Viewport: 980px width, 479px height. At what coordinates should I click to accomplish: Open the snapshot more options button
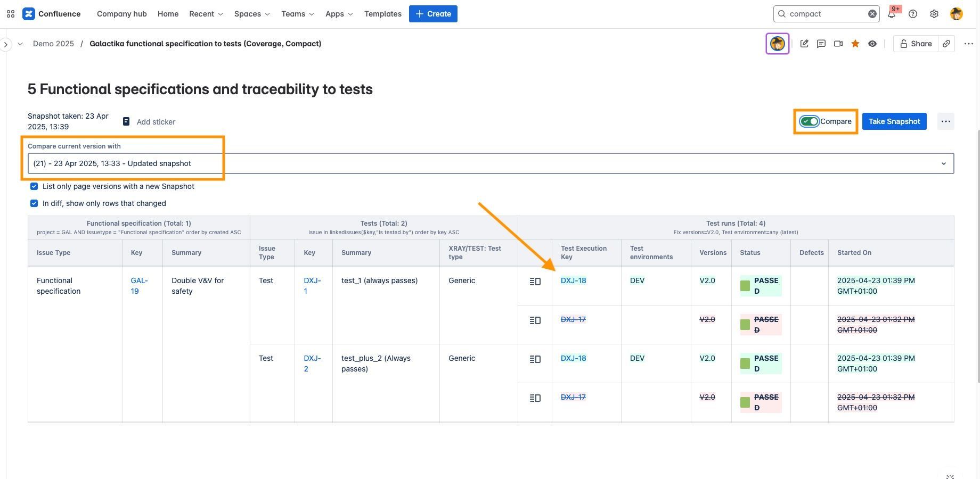tap(946, 121)
